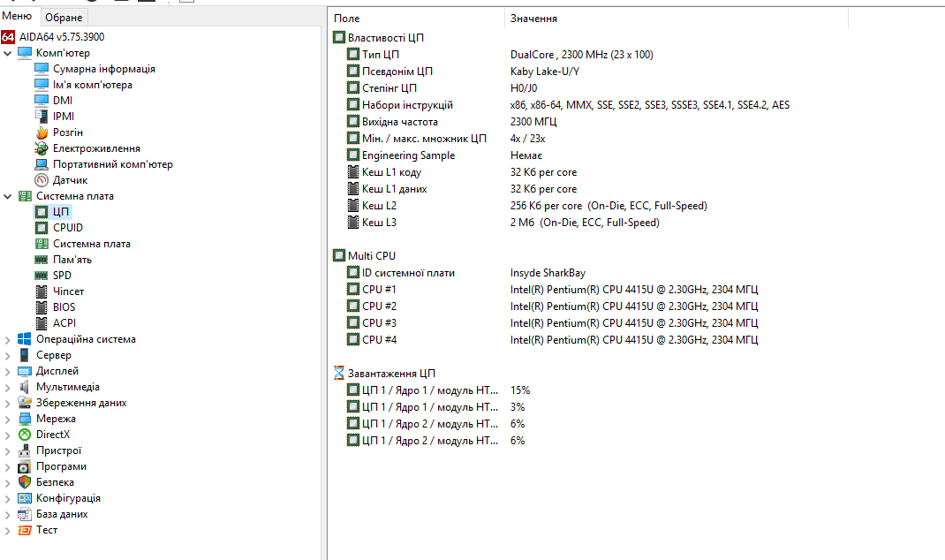Open the DMI page icon
Image resolution: width=945 pixels, height=560 pixels.
[x=42, y=101]
